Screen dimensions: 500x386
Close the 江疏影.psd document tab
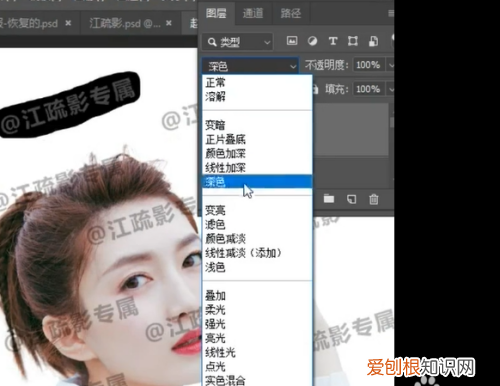169,23
